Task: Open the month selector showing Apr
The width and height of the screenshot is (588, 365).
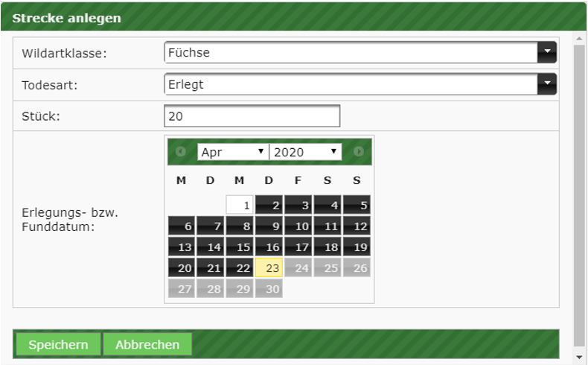Action: pyautogui.click(x=232, y=152)
